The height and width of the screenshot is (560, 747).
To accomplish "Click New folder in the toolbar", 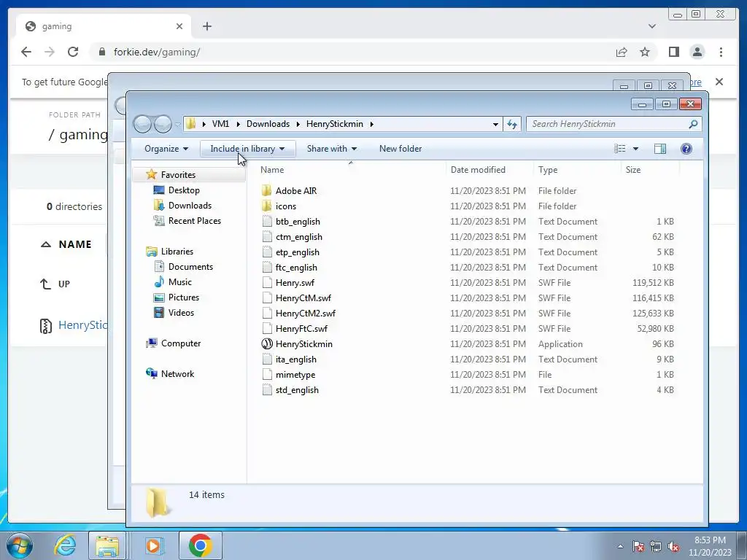I will coord(400,149).
